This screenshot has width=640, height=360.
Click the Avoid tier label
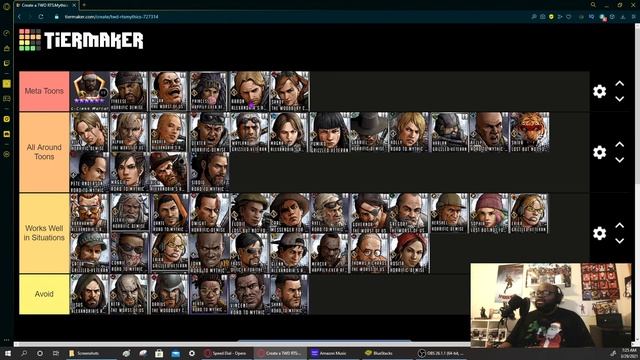pyautogui.click(x=44, y=294)
